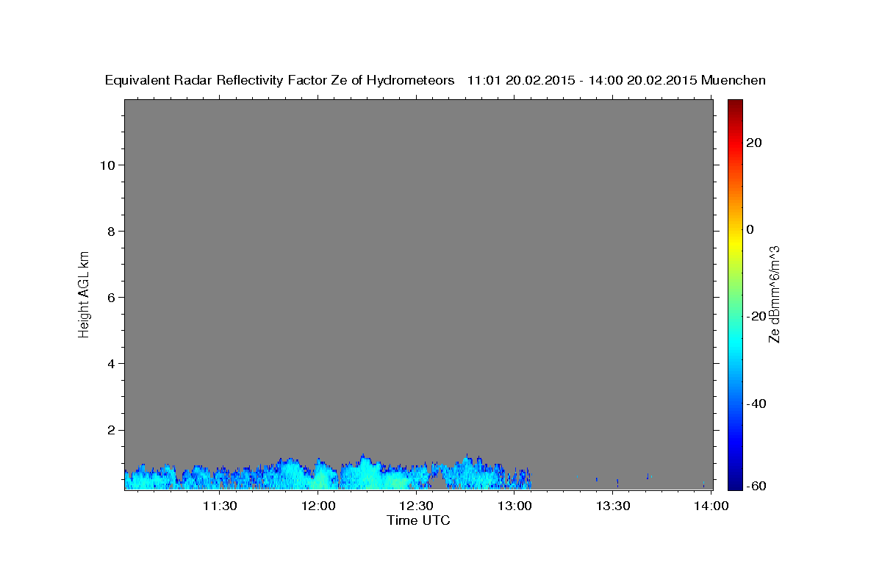Image resolution: width=882 pixels, height=588 pixels.
Task: Click the height tick label '8'
Action: click(x=112, y=232)
